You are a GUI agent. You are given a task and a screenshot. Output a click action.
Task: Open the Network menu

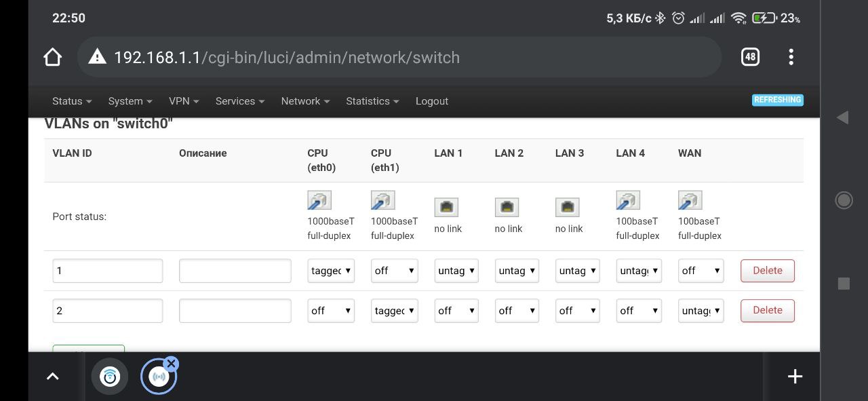[305, 101]
